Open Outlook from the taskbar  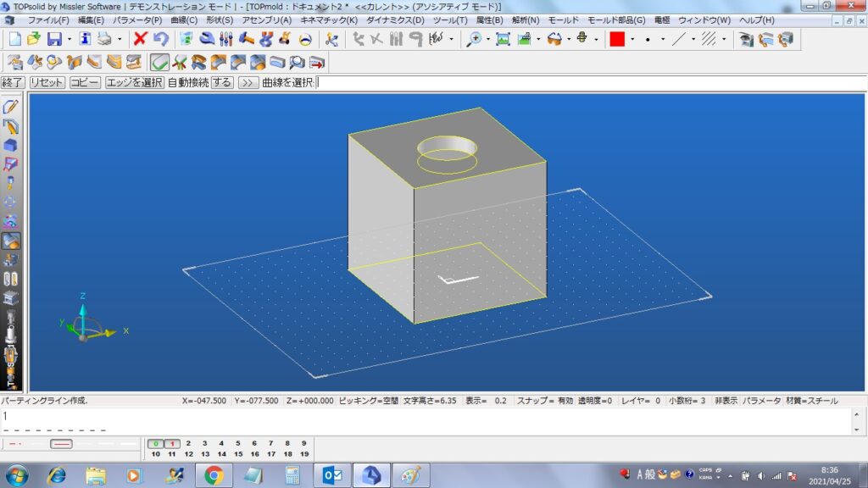(332, 475)
